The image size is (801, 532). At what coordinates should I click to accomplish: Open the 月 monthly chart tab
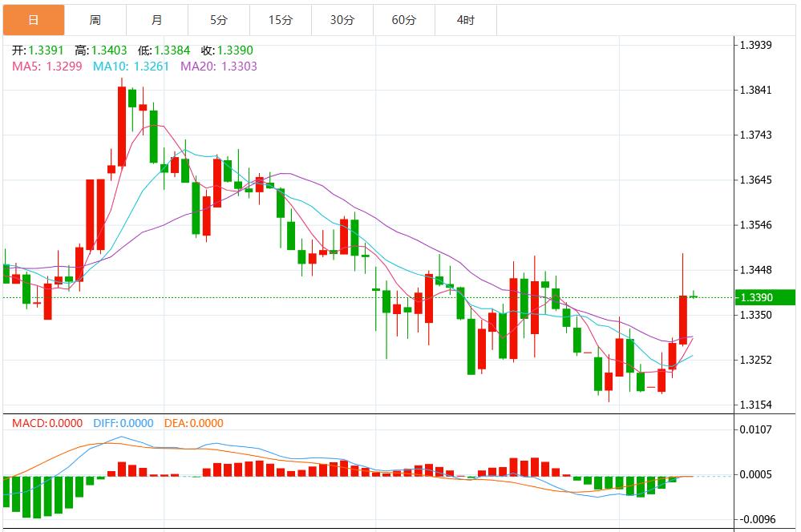point(157,20)
